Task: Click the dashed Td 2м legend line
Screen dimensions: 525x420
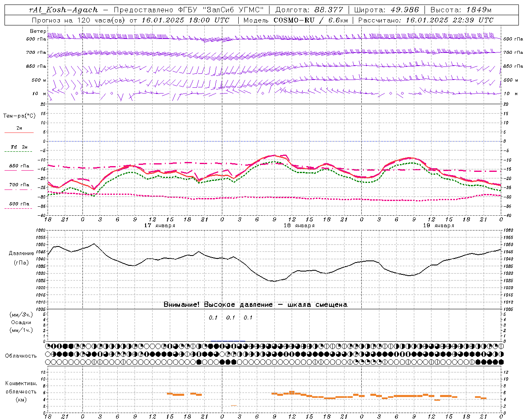Action: click(x=18, y=152)
